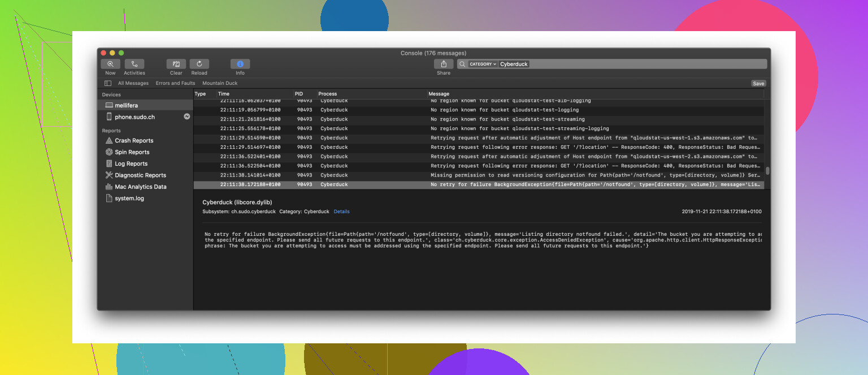Expand the CATEGORY search filter dropdown
Image resolution: width=868 pixels, height=375 pixels.
[x=483, y=64]
